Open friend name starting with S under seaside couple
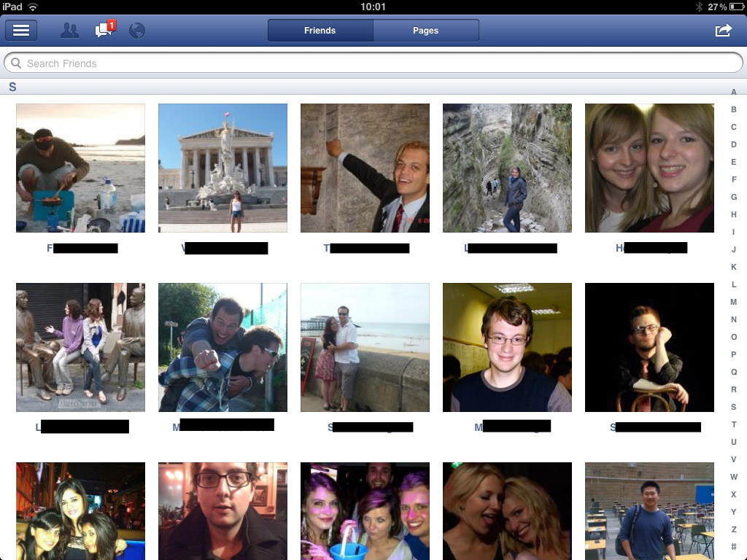This screenshot has width=747, height=560. (x=370, y=427)
